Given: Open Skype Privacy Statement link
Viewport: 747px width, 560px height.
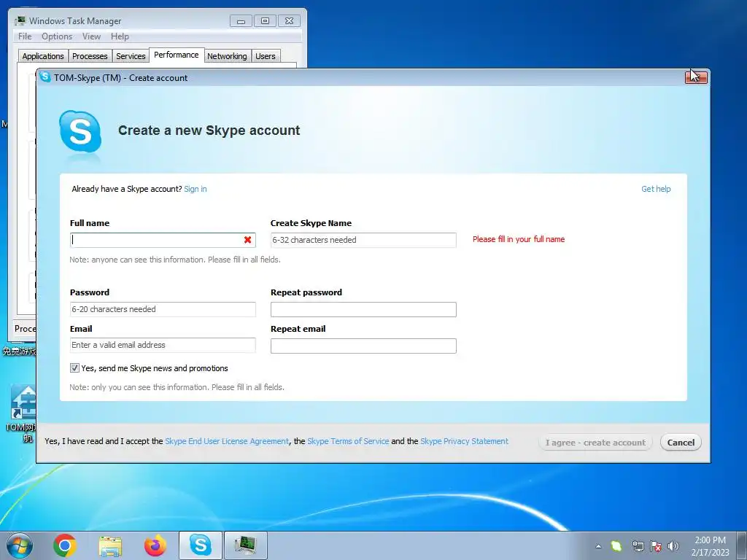Looking at the screenshot, I should (464, 441).
